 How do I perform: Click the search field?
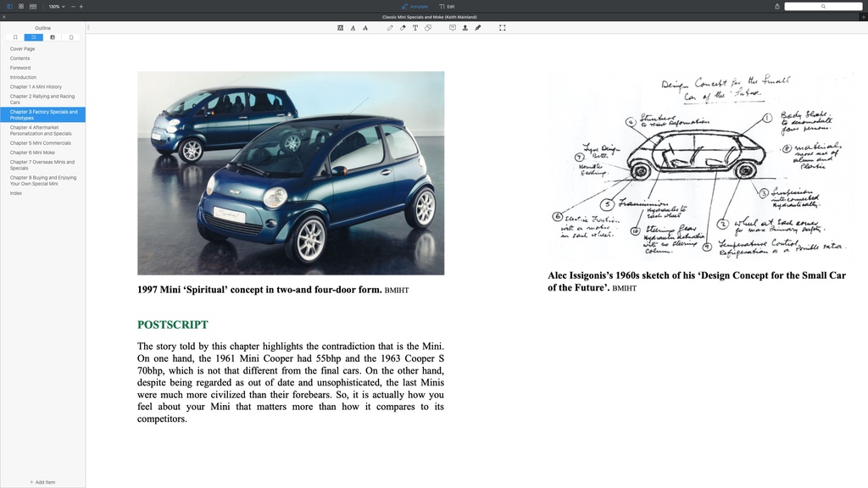(x=822, y=6)
